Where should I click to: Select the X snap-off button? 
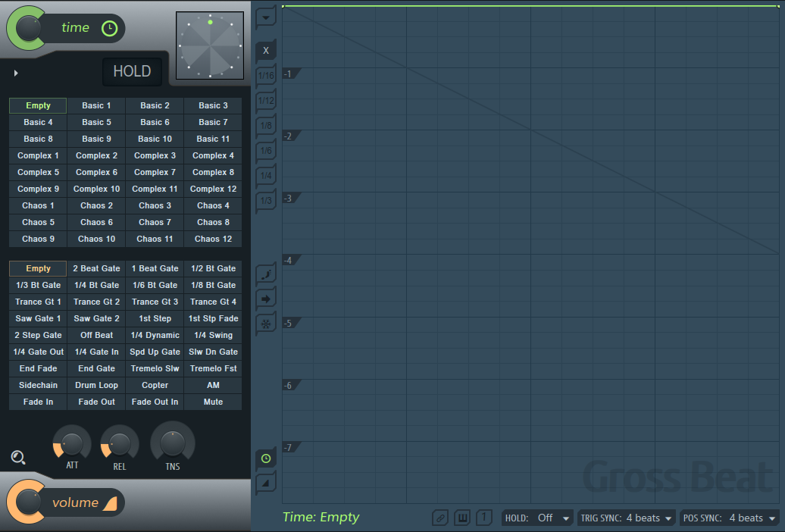tap(266, 50)
